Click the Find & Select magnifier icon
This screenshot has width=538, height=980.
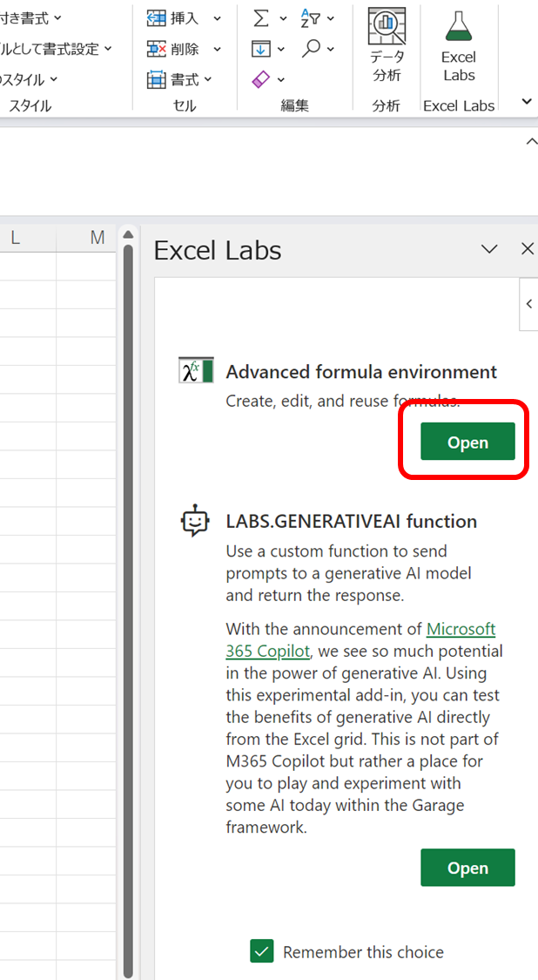click(311, 48)
